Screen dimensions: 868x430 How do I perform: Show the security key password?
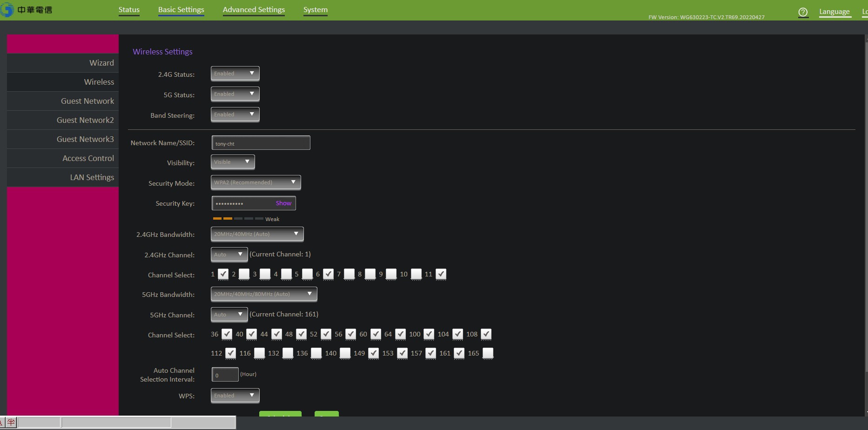click(283, 203)
